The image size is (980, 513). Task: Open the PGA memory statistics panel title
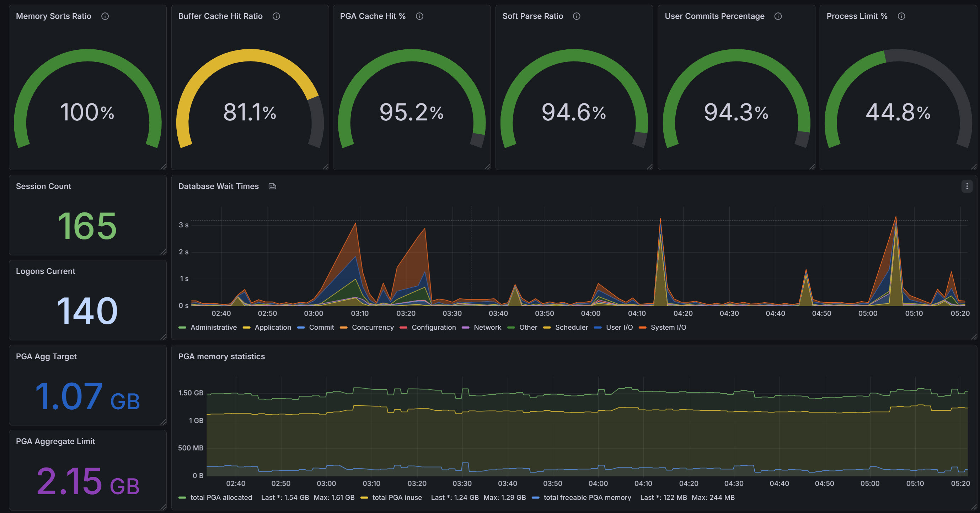click(x=221, y=356)
